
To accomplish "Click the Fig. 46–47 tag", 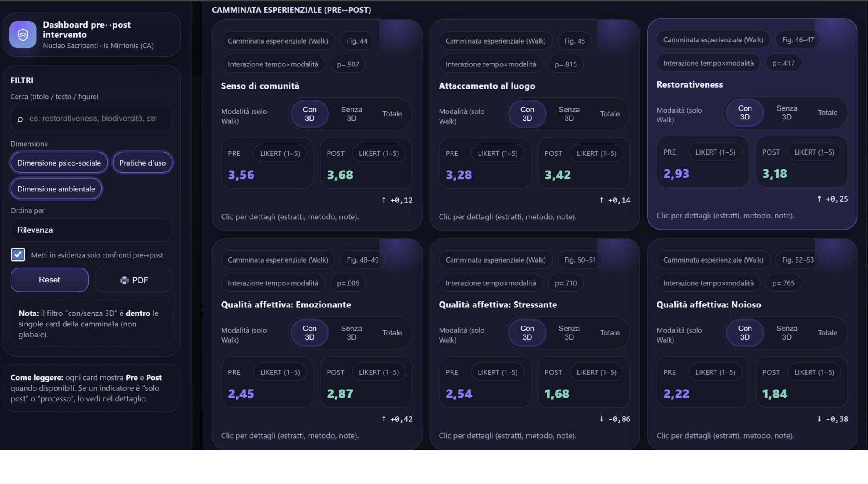I will point(798,40).
